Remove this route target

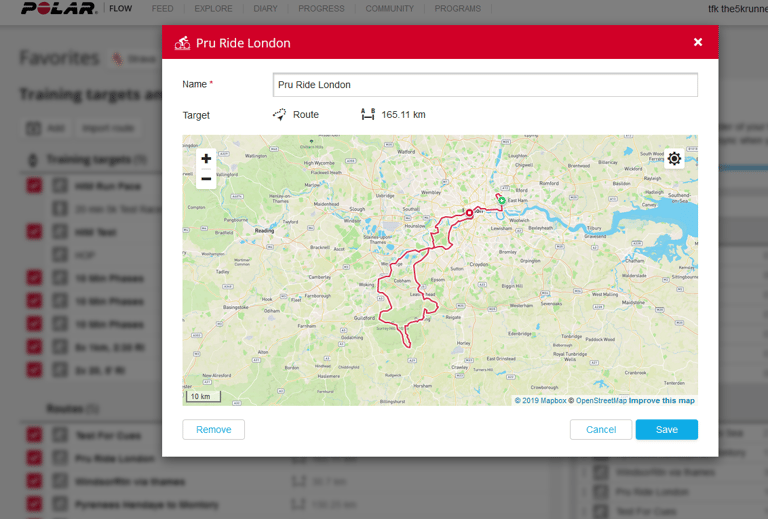click(214, 429)
